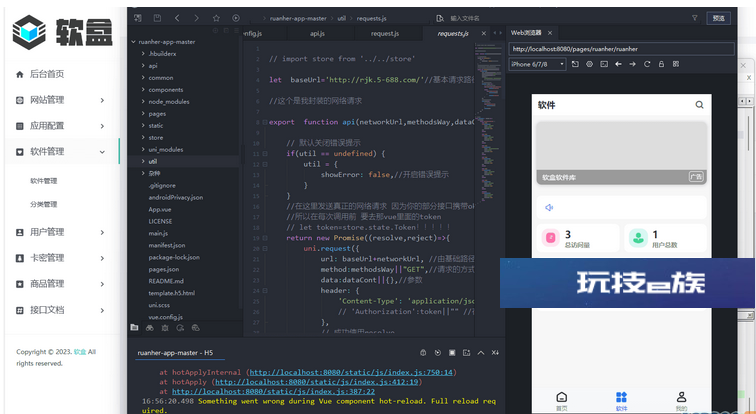Expand the node_modules folder
This screenshot has height=414, width=756.
144,102
